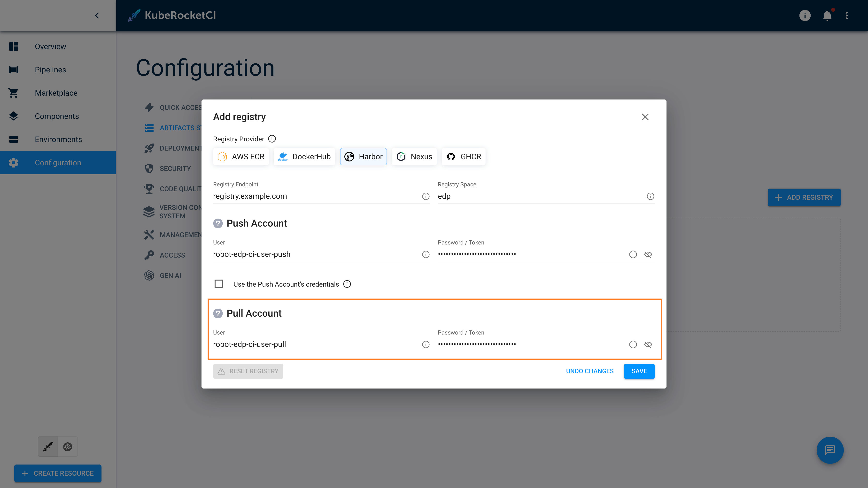Enable Use the Push Account's credentials
Viewport: 868px width, 488px height.
point(219,284)
